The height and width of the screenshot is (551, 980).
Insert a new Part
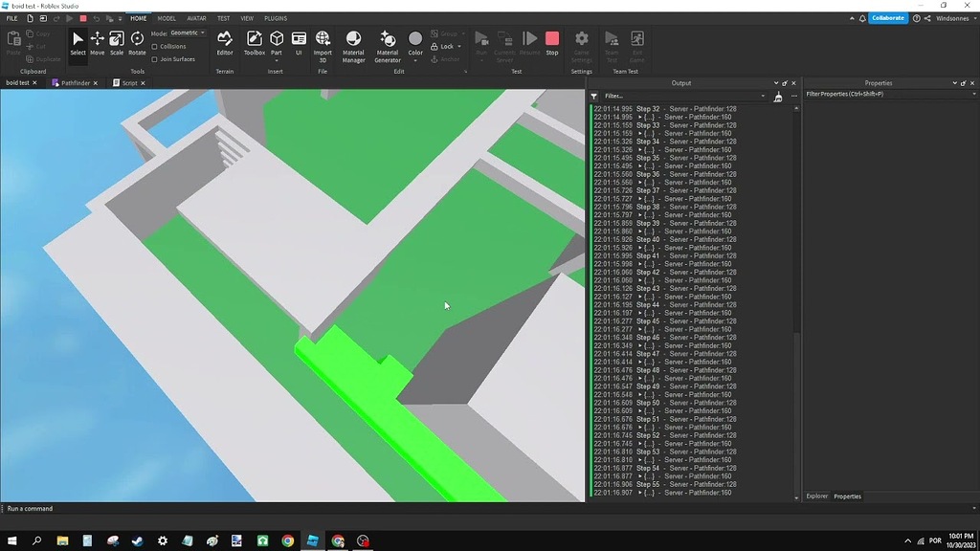coord(277,41)
